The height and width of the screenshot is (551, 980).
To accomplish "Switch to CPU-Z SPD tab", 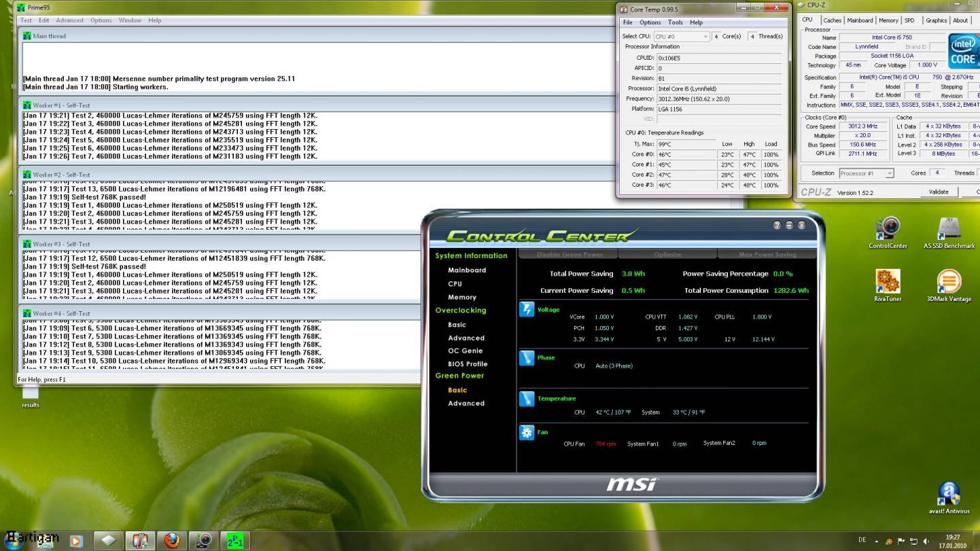I will click(909, 20).
